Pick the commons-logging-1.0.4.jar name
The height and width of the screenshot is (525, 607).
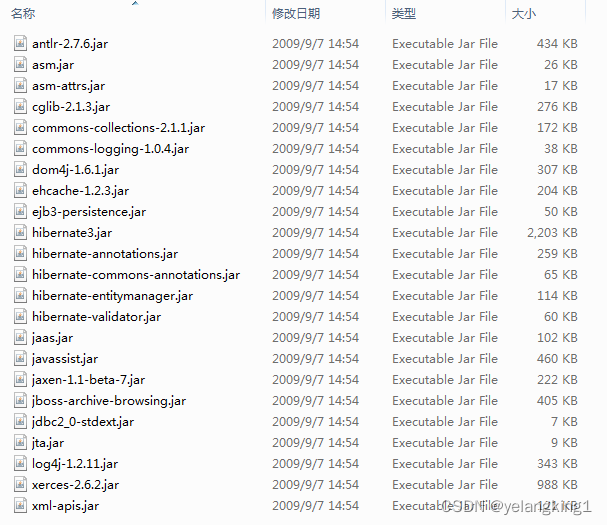(x=110, y=149)
